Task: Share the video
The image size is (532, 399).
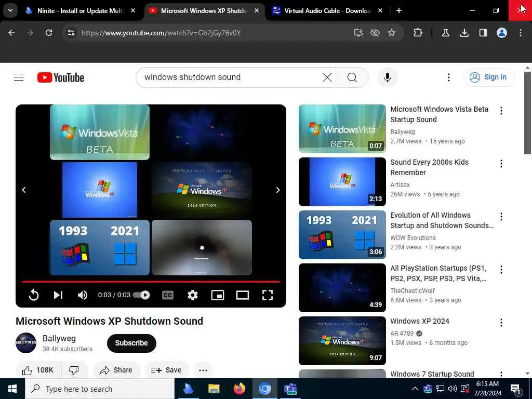Action: coord(116,370)
